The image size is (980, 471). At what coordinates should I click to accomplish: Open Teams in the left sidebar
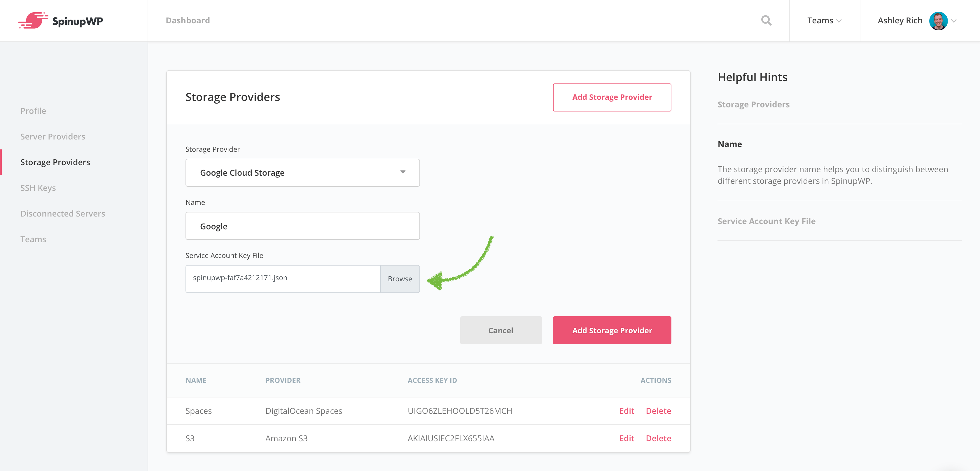[x=33, y=239]
